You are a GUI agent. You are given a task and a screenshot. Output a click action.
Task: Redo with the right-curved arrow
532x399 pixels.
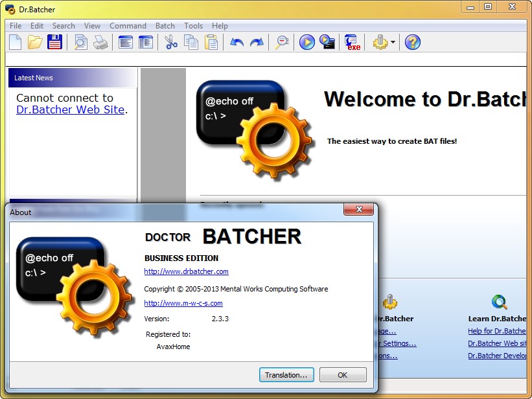point(257,42)
